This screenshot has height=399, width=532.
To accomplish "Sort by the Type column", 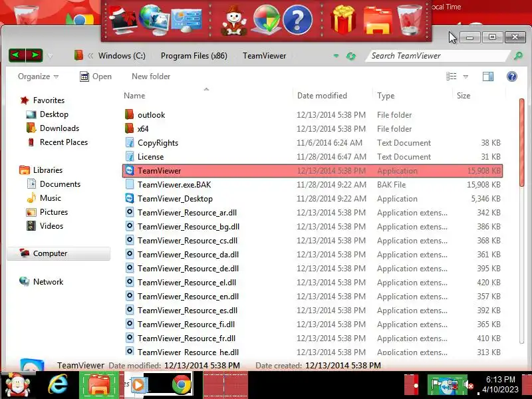I will (386, 96).
